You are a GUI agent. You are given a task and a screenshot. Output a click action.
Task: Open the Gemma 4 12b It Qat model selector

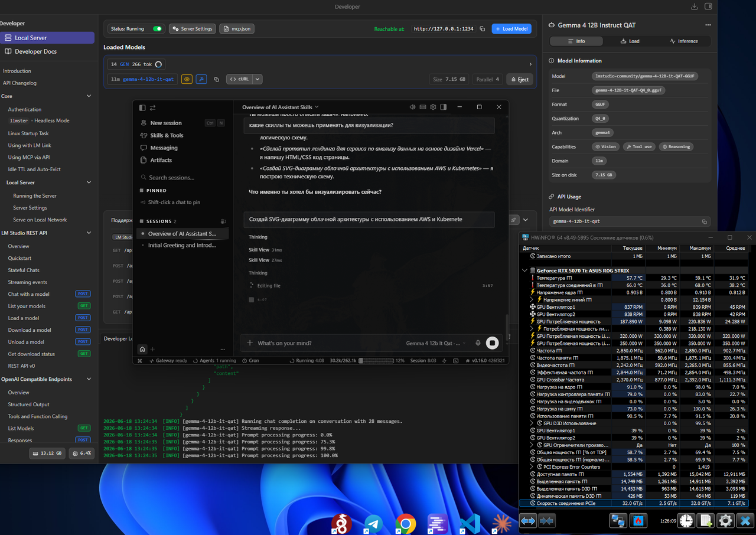(435, 343)
